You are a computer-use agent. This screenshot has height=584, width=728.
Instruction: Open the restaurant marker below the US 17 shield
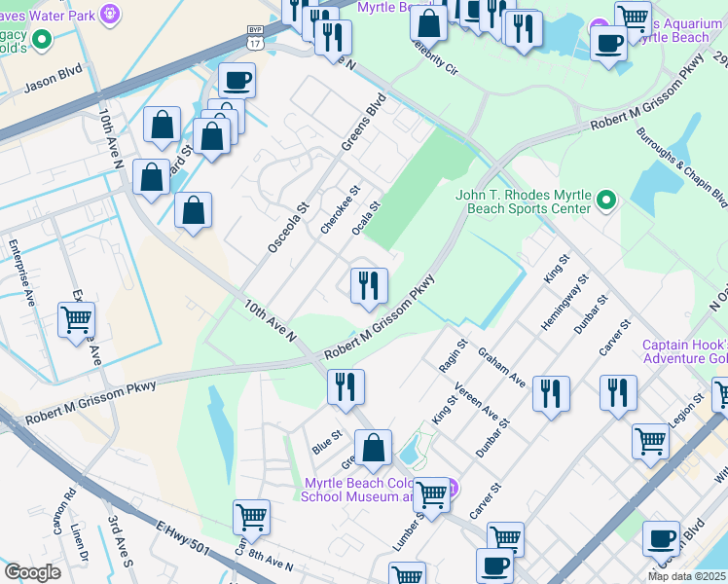point(333,40)
